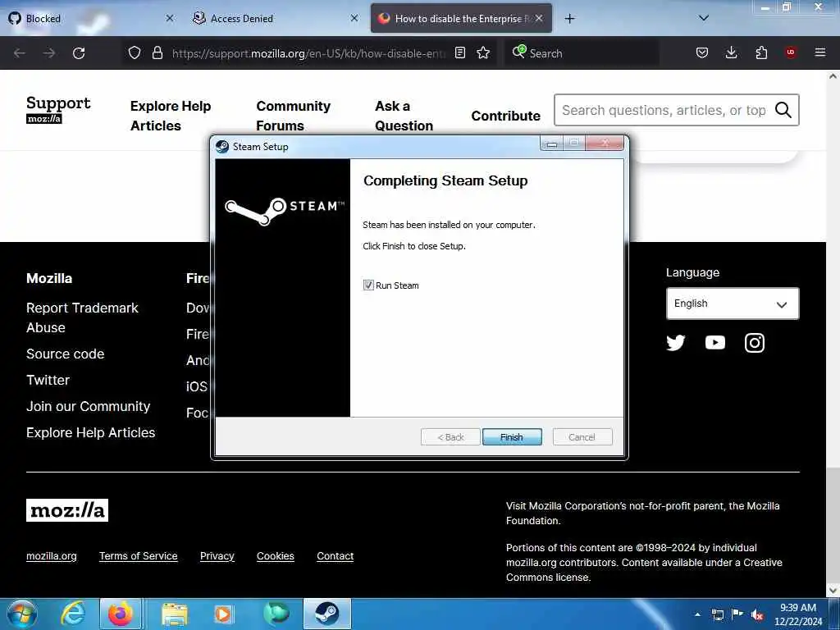Open Mozilla's Twitter bird icon
The width and height of the screenshot is (840, 630).
pos(676,342)
